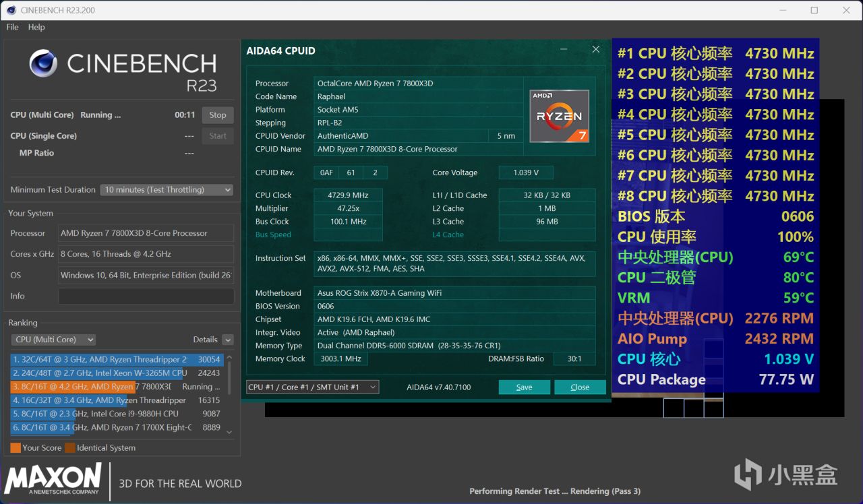Click the Bus Speed link in AIDA64
This screenshot has width=863, height=504.
point(273,235)
